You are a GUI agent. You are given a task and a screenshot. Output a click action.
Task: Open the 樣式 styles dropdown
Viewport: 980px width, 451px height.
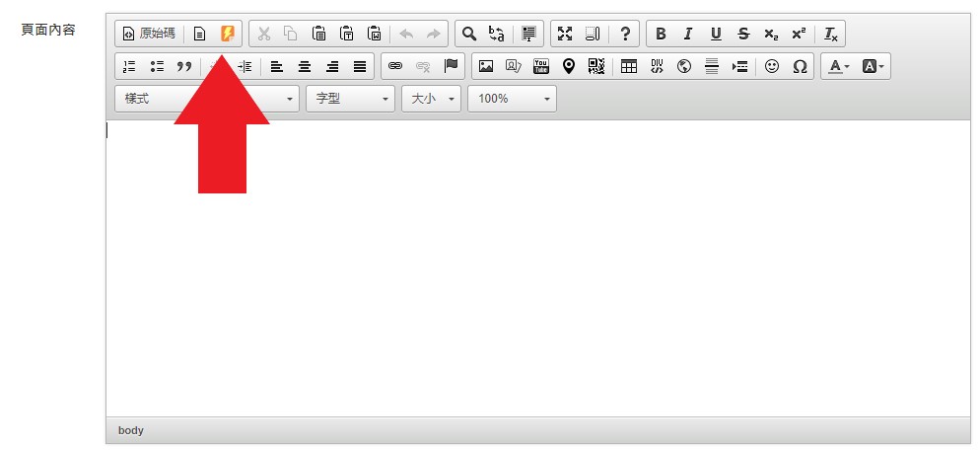click(x=207, y=99)
